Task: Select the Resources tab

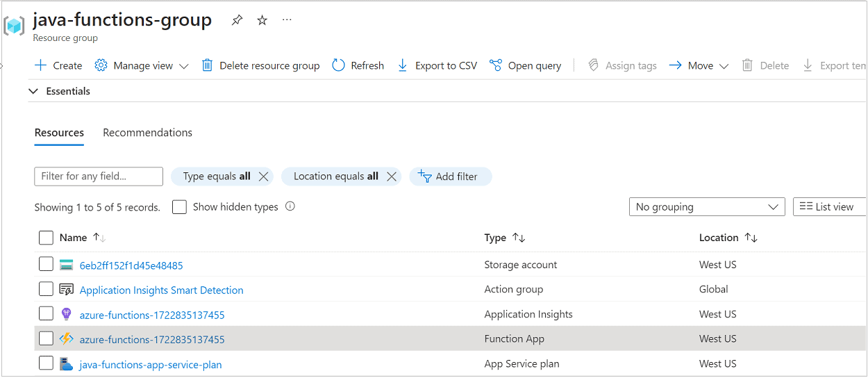Action: (x=59, y=132)
